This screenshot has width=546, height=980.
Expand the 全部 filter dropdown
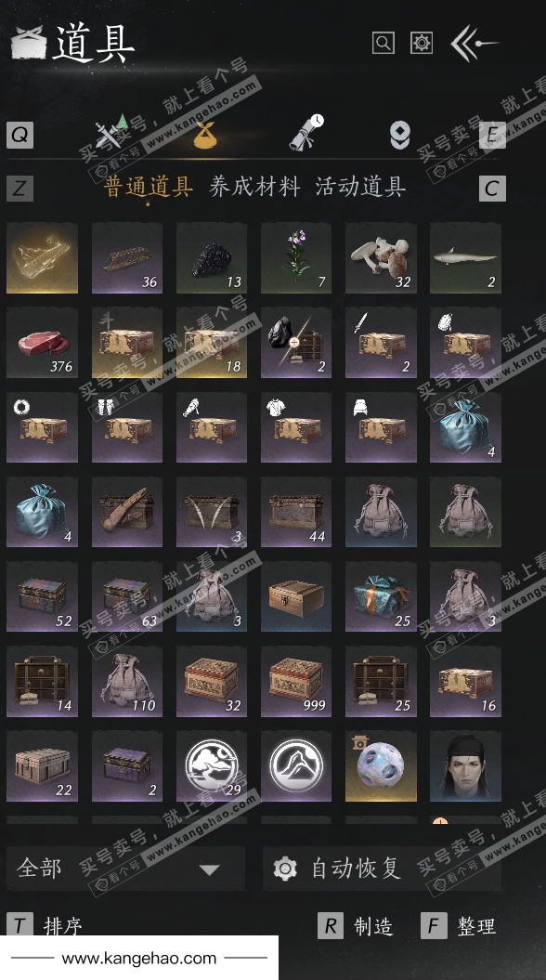point(125,869)
